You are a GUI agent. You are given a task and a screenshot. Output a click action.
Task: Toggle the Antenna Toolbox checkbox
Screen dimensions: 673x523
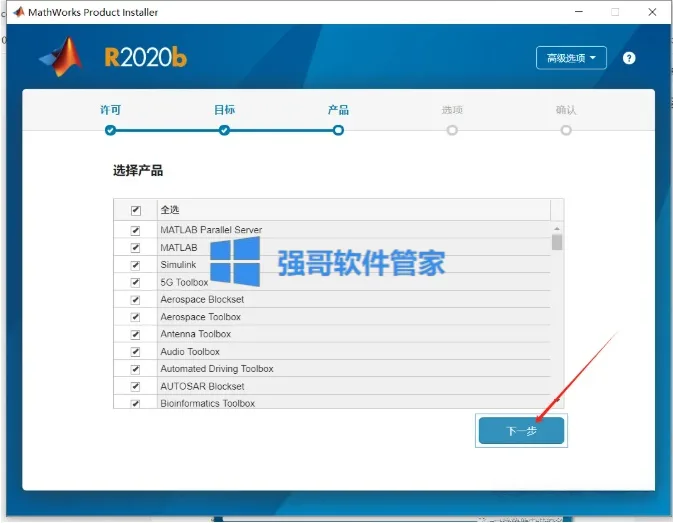(x=135, y=334)
